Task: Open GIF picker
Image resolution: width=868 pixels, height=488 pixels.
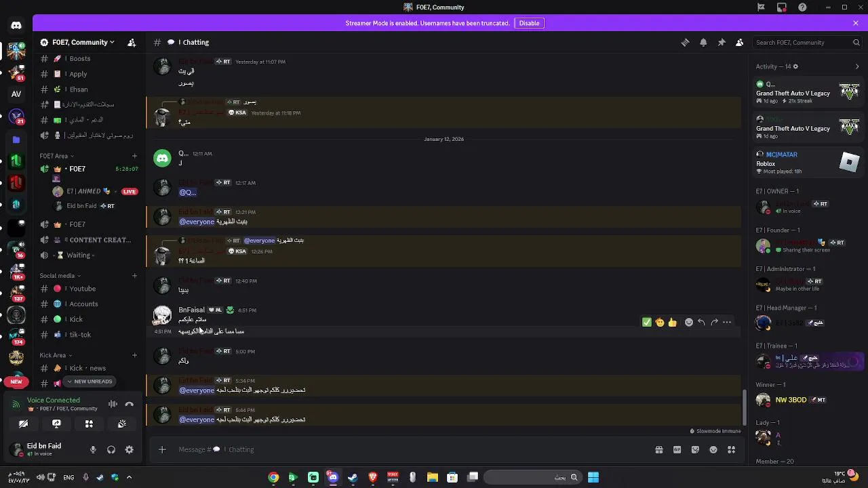Action: coord(677,449)
